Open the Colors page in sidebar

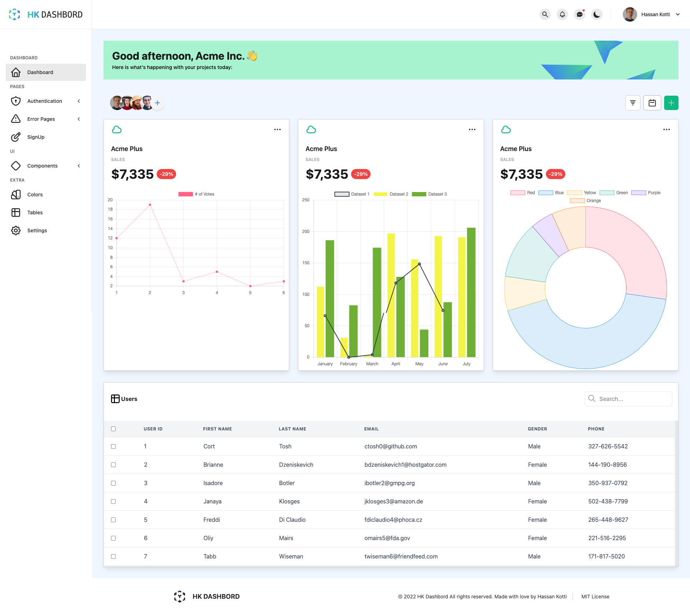tap(35, 195)
